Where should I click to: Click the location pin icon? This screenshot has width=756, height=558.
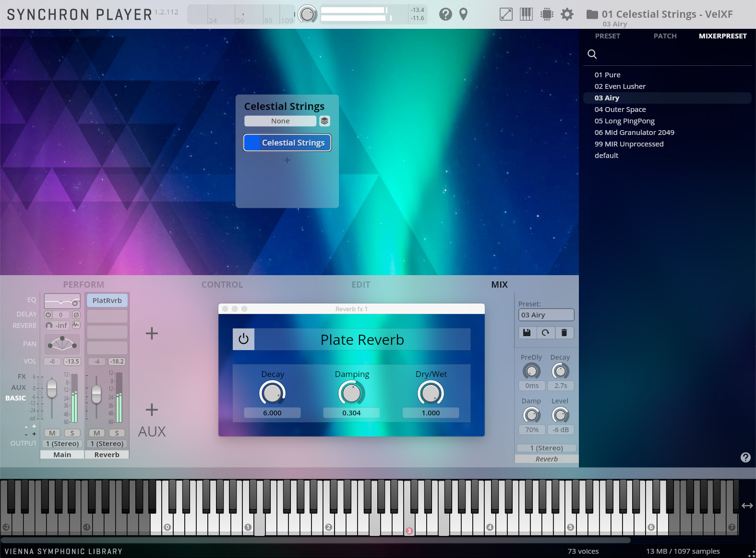(463, 14)
